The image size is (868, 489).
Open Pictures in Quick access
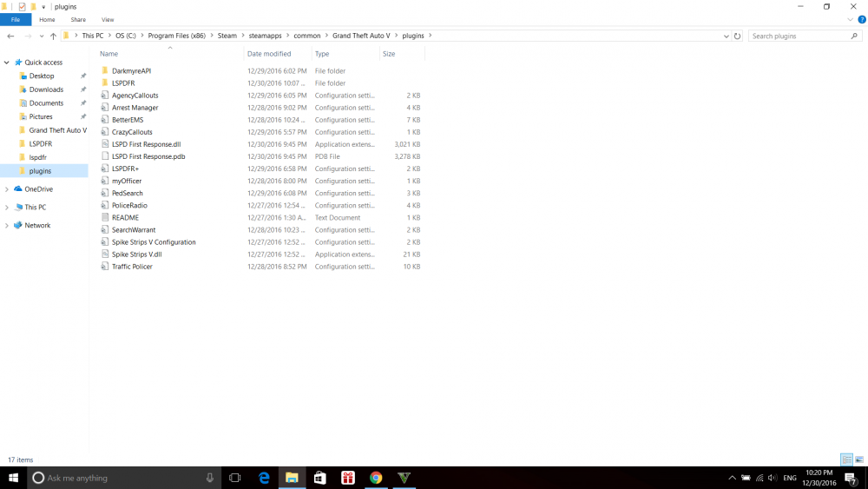[x=41, y=117]
